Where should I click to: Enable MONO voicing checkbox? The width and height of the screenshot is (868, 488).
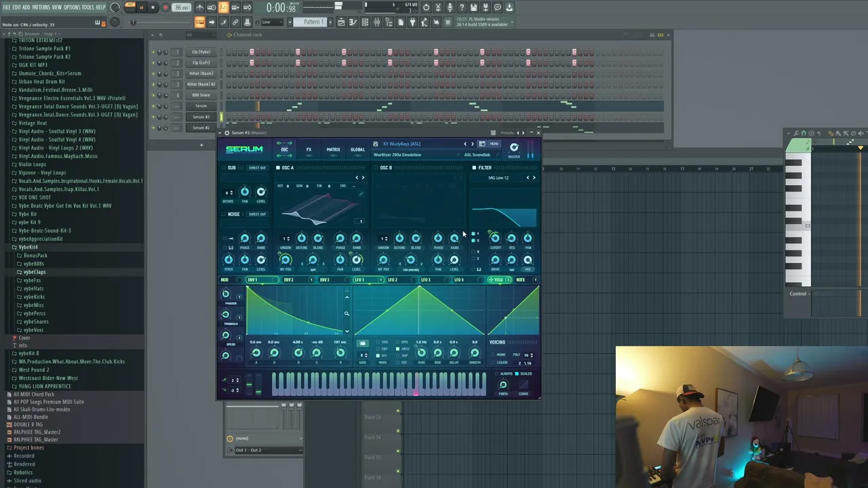pos(494,354)
